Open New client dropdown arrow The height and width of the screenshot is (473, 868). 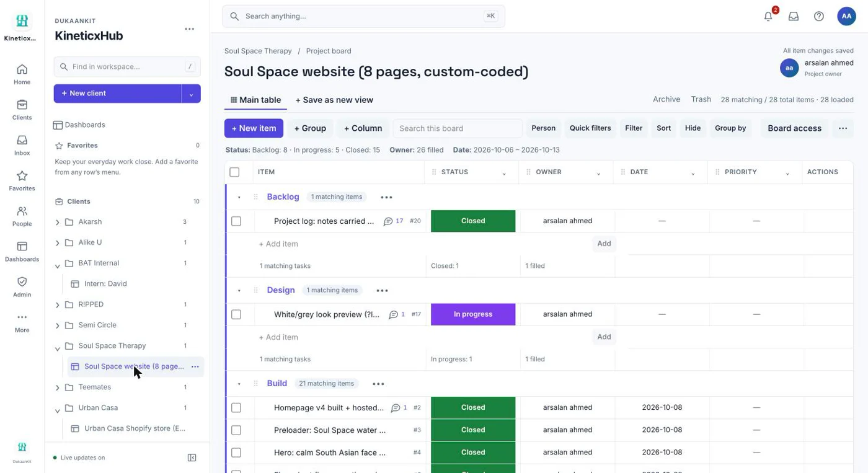[x=191, y=94]
